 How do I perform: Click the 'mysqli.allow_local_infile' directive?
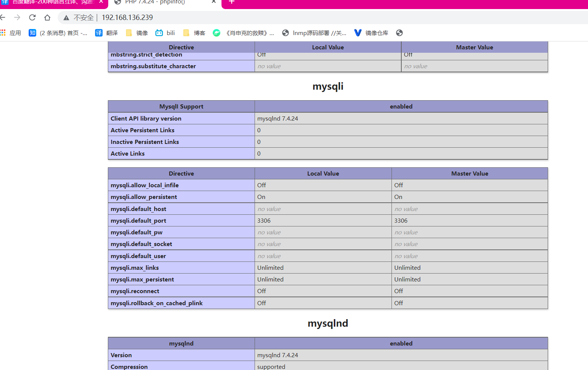[144, 185]
